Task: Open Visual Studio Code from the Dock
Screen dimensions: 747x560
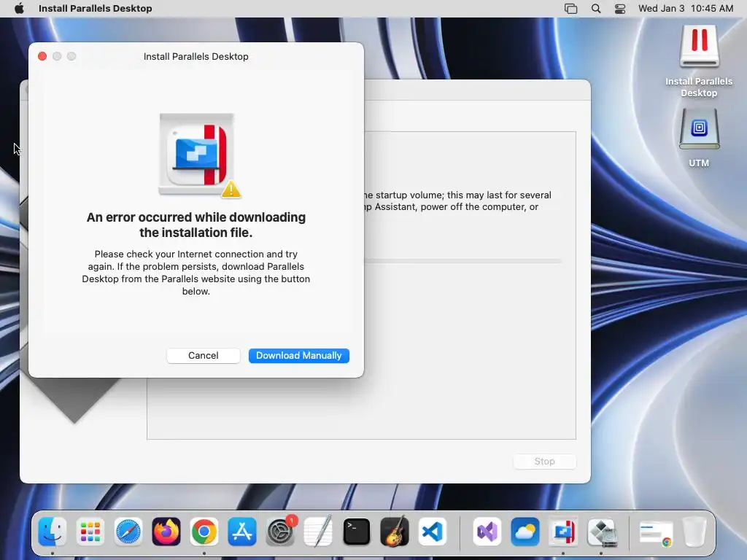Action: (433, 532)
